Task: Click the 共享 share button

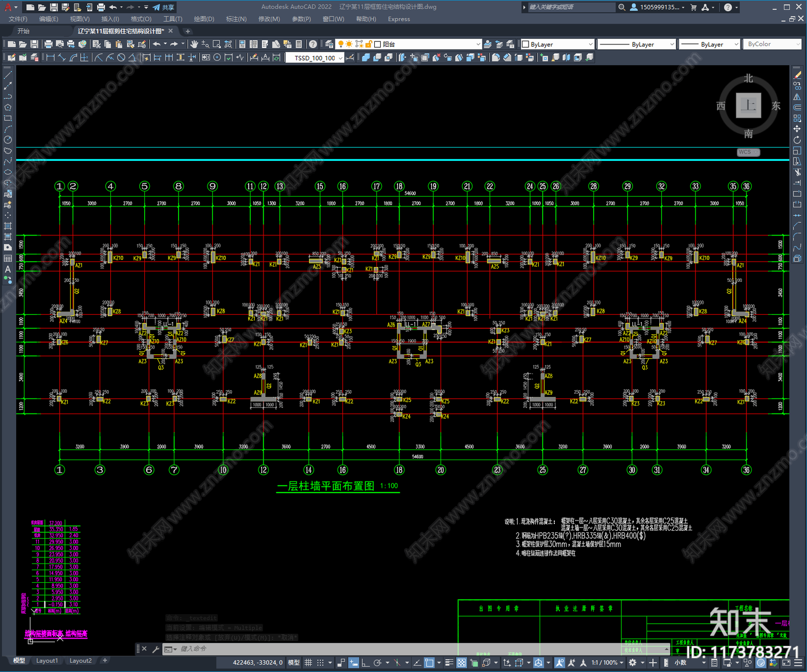Action: click(164, 7)
